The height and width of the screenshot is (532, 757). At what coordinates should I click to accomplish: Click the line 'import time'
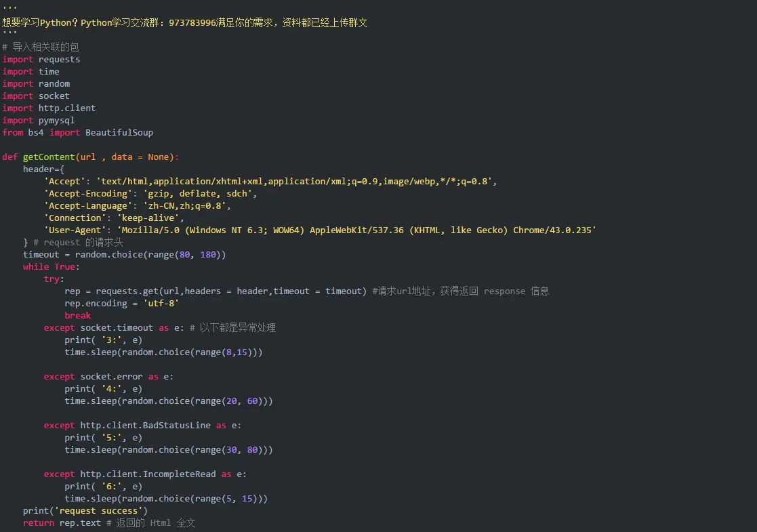click(x=31, y=71)
